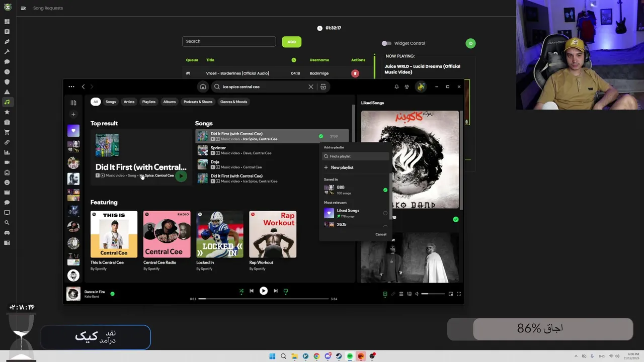Collapse the Song Requests sidebar menu
The height and width of the screenshot is (362, 644).
tap(24, 8)
